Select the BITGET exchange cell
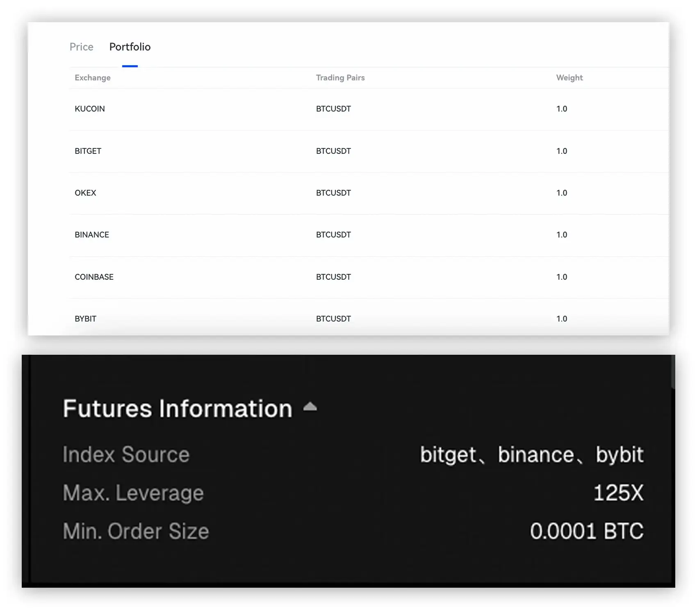 click(88, 151)
